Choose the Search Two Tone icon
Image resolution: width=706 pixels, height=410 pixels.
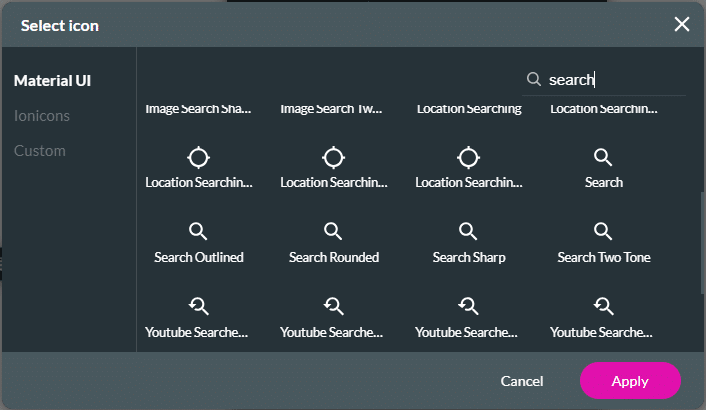tap(603, 233)
